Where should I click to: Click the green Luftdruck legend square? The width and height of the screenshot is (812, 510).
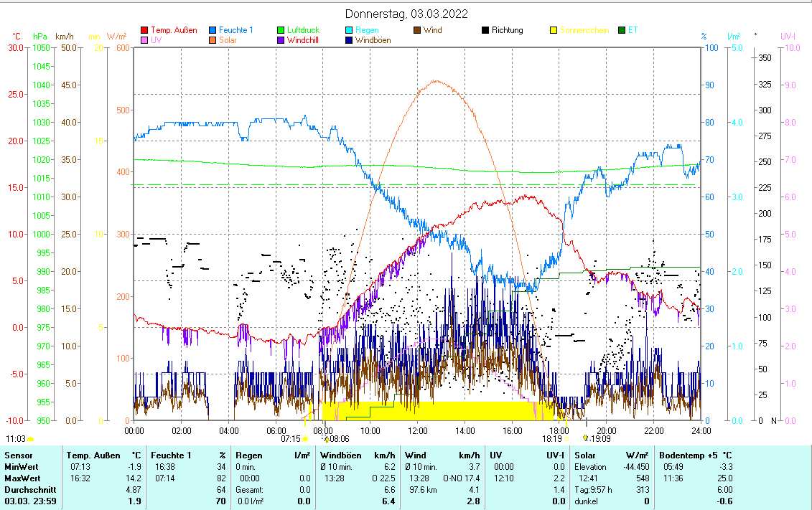pyautogui.click(x=281, y=31)
